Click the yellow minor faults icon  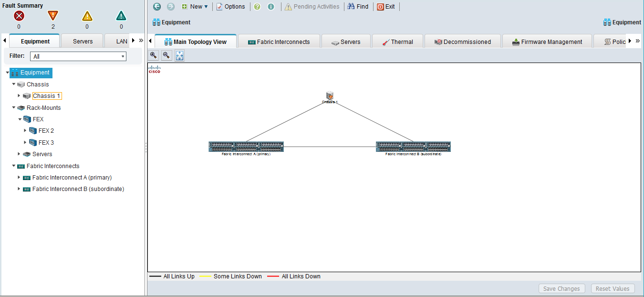coord(87,16)
